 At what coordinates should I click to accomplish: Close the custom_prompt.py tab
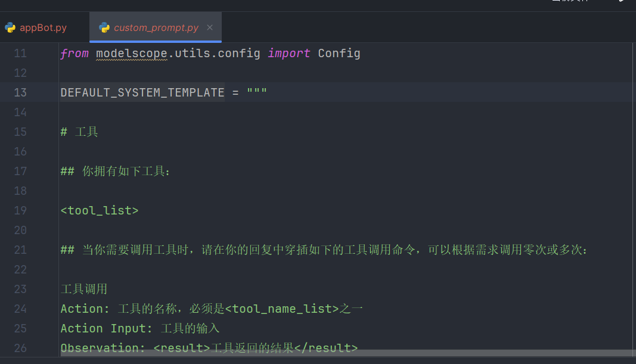tap(210, 27)
